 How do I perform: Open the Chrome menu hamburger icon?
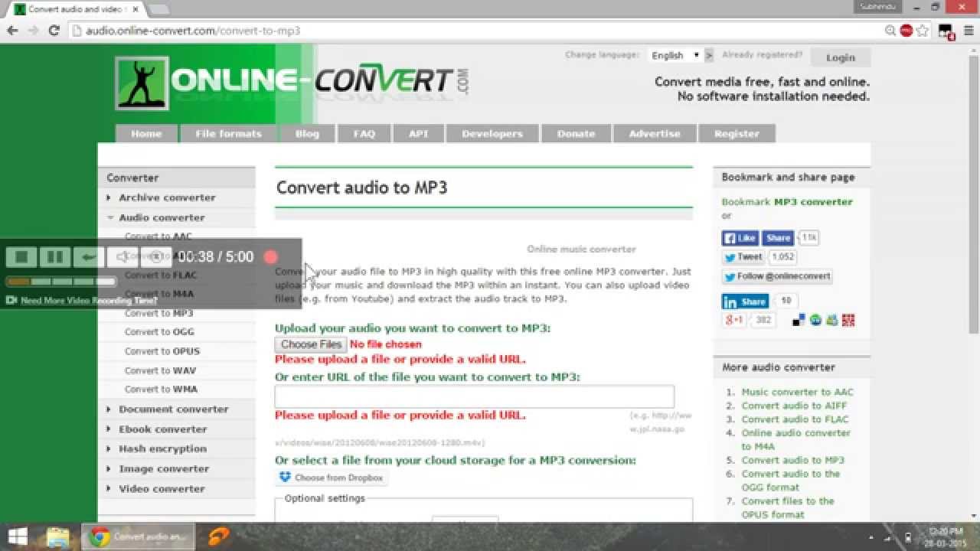(x=967, y=31)
